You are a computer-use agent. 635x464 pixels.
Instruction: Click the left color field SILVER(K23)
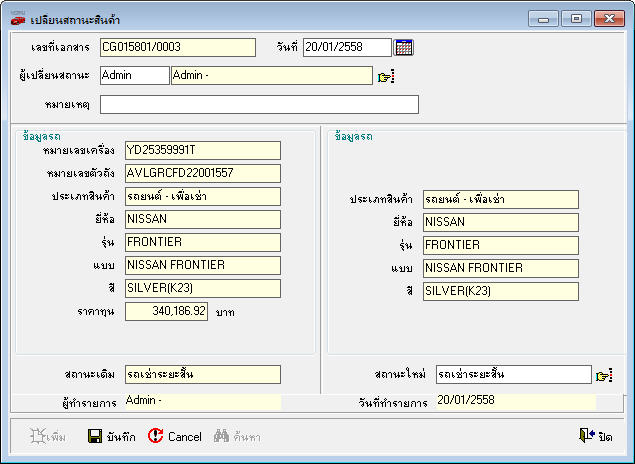202,288
